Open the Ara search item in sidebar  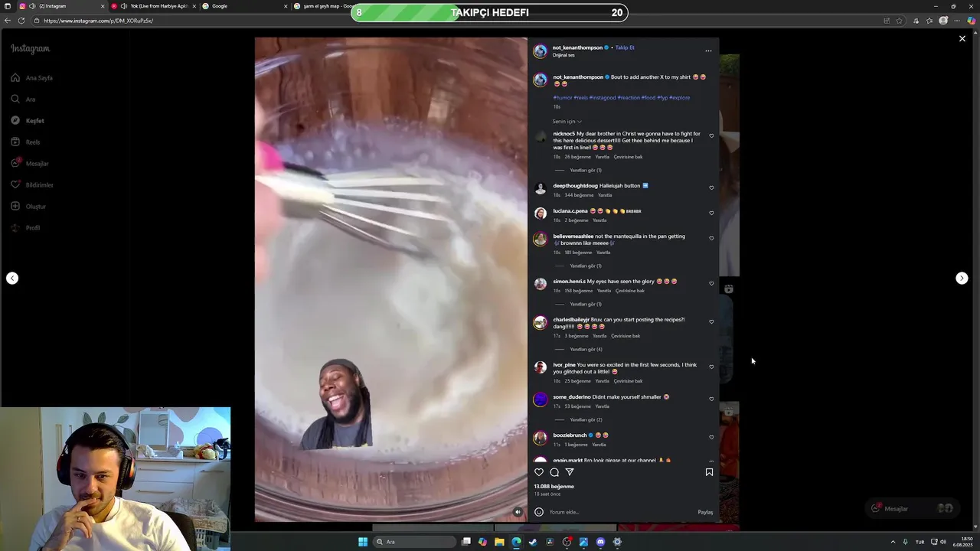click(x=23, y=99)
